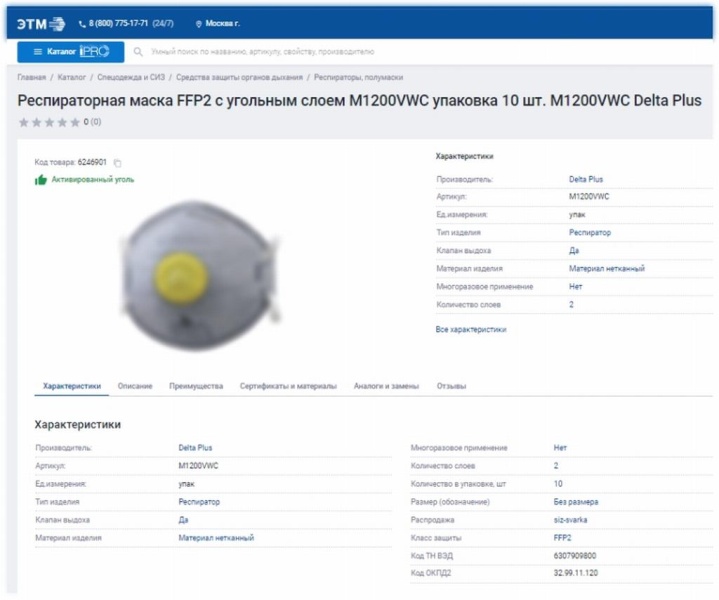Select M1200VWC value in lower table
Screen dimensions: 719x600
pos(198,466)
